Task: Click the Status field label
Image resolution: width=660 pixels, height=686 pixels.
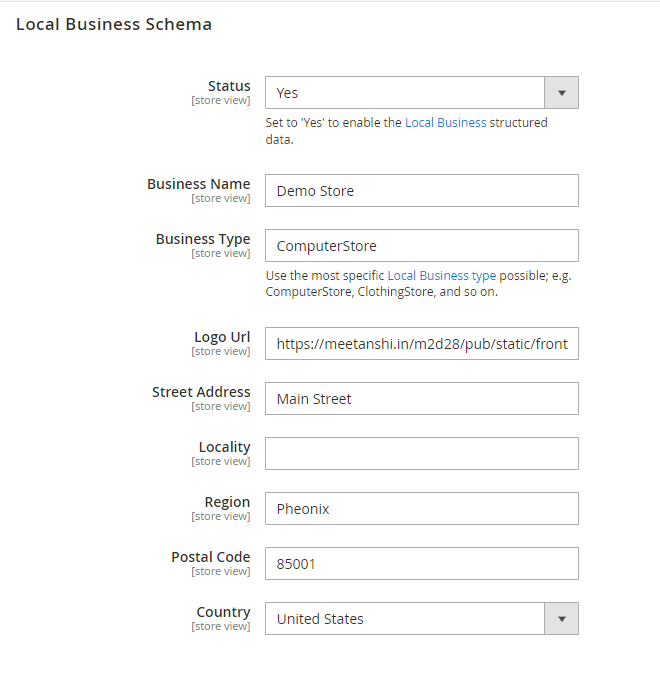Action: pyautogui.click(x=229, y=86)
